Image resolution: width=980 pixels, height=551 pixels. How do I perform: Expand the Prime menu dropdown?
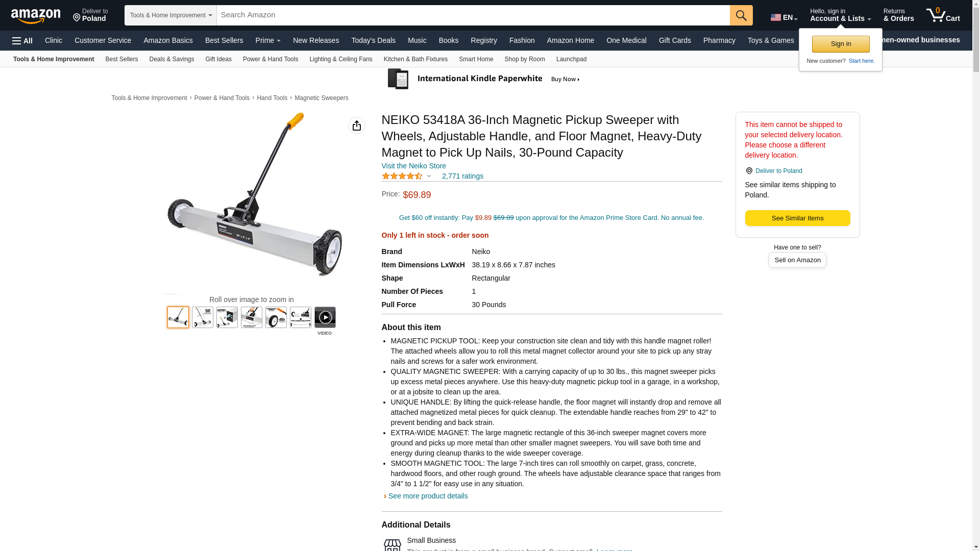coord(268,40)
